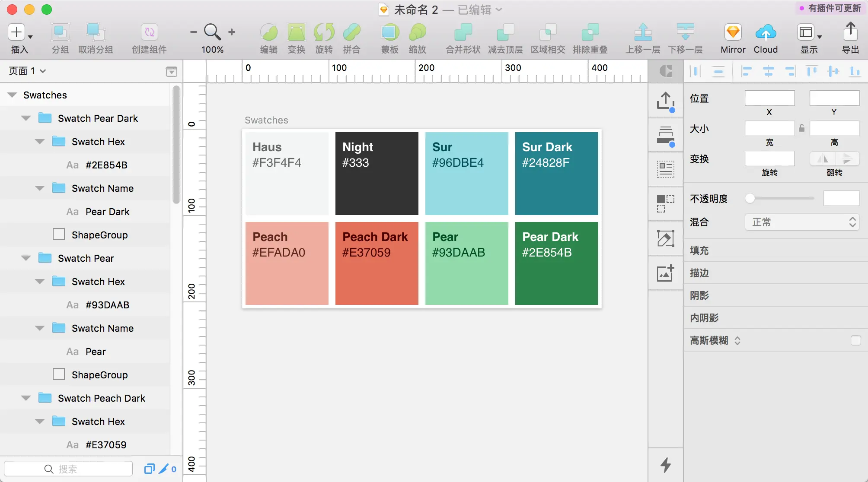The height and width of the screenshot is (482, 868).
Task: Open the Cloud upload tool
Action: [x=765, y=33]
